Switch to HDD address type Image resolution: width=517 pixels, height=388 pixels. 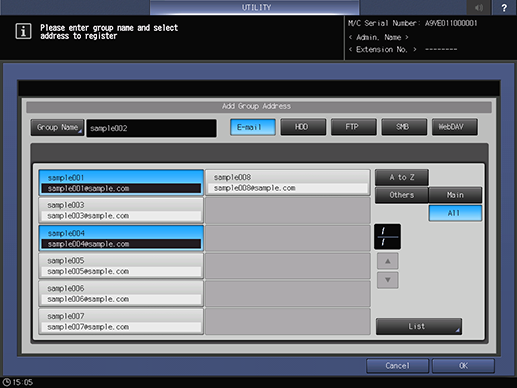tap(303, 127)
